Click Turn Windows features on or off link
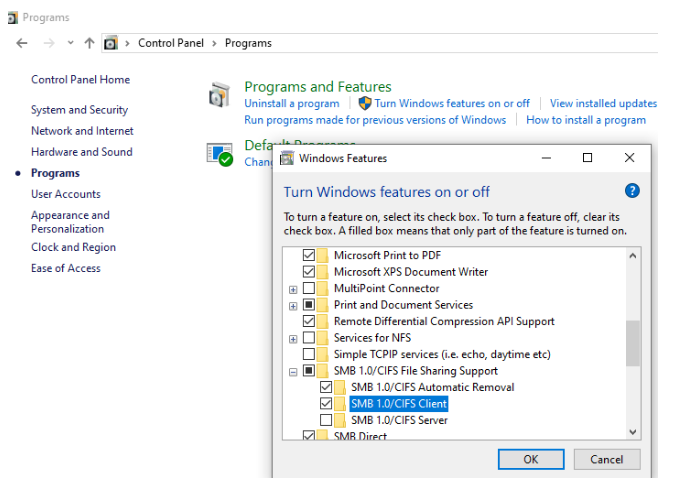 tap(452, 103)
